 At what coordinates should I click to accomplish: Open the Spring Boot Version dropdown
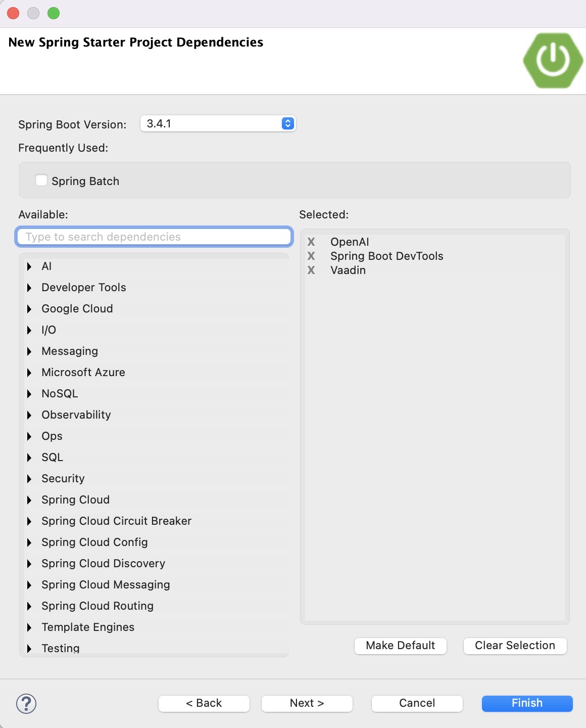click(218, 123)
